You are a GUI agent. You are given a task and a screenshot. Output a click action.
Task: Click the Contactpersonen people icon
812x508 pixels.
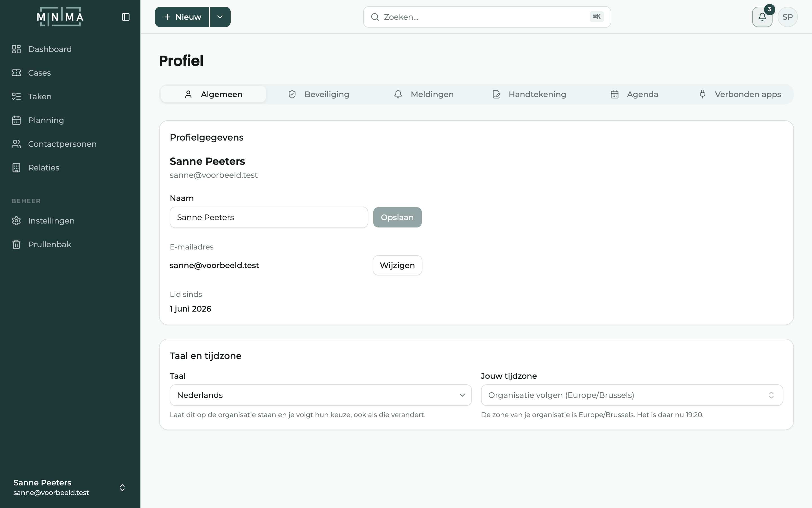pyautogui.click(x=16, y=144)
